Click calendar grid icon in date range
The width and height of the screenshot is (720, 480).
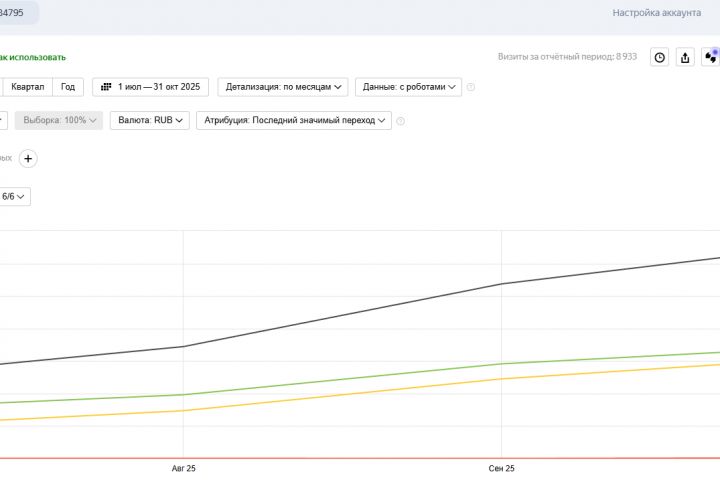coord(106,87)
